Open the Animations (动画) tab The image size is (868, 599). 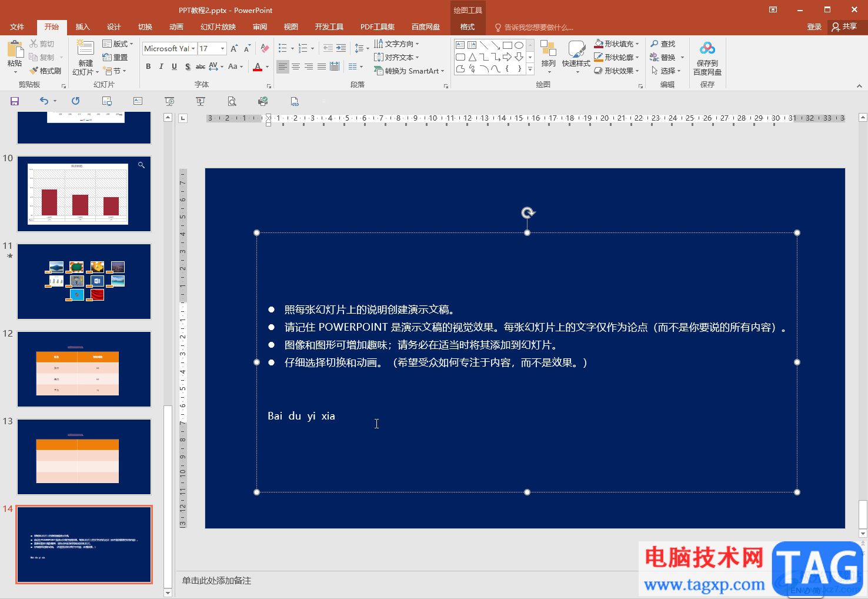[176, 27]
